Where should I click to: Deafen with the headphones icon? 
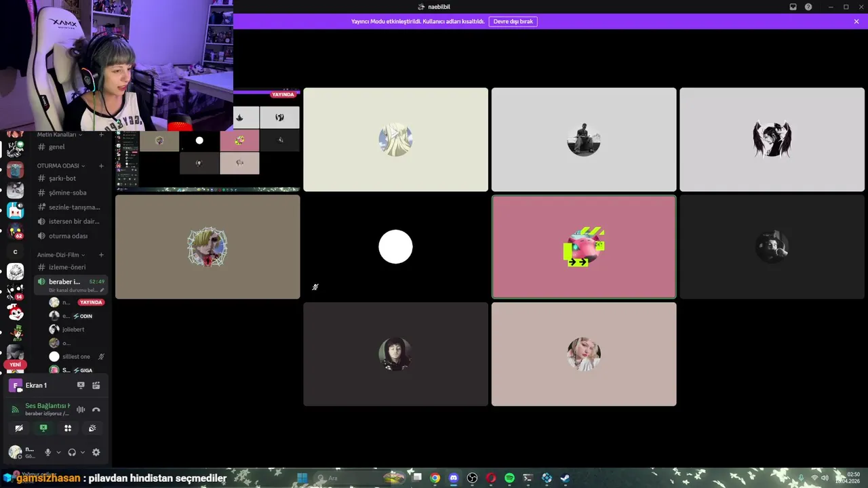(x=72, y=452)
